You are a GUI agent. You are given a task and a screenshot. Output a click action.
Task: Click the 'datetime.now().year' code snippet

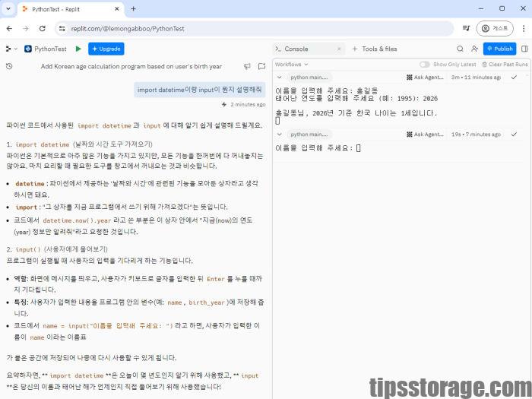click(77, 220)
